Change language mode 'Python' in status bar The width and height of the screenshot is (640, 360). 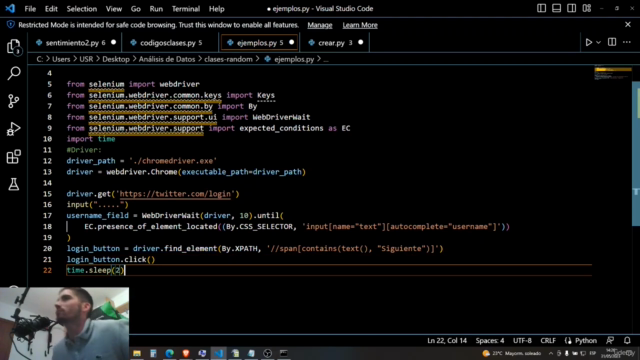586,340
